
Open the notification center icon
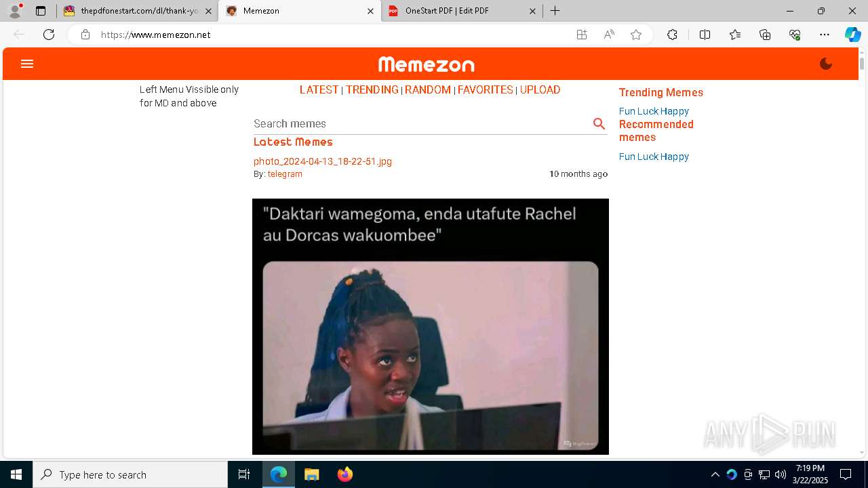click(846, 474)
